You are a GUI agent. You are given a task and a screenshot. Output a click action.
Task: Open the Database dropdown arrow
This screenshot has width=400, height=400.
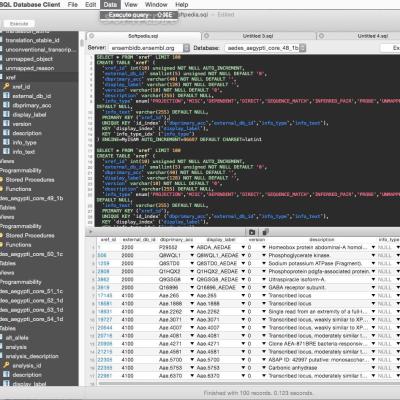point(302,48)
